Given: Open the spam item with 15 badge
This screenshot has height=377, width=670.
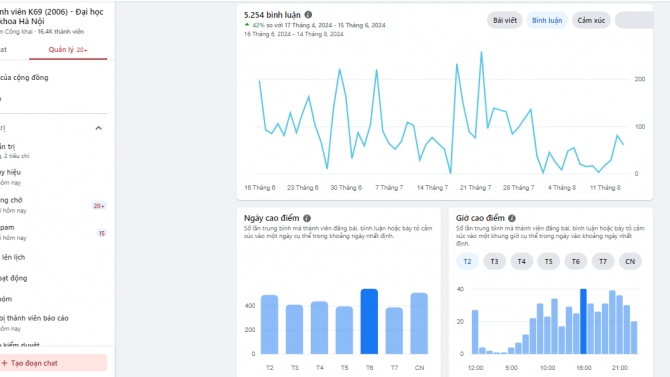Looking at the screenshot, I should [53, 232].
